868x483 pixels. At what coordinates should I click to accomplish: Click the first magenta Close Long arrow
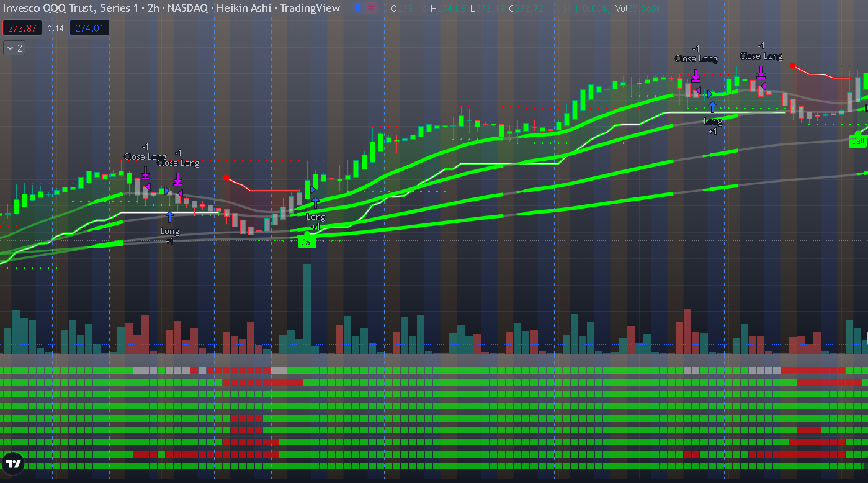(x=145, y=173)
